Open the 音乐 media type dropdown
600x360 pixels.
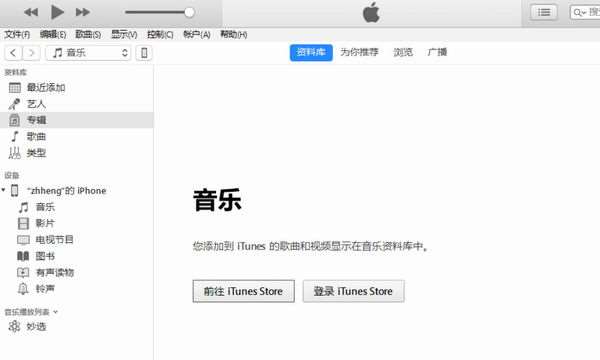click(88, 53)
